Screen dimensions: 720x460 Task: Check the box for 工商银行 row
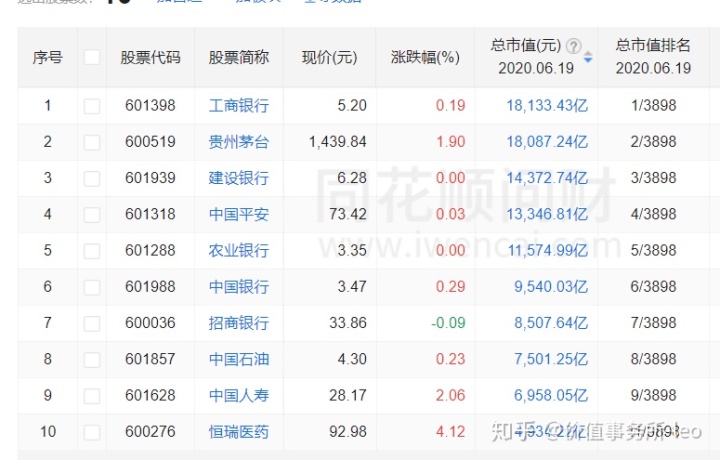coord(92,106)
